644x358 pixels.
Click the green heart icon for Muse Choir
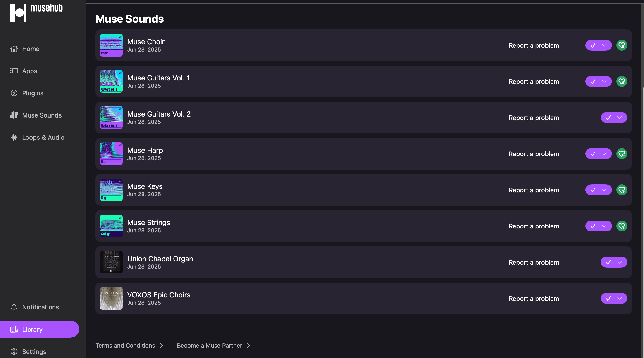point(622,45)
